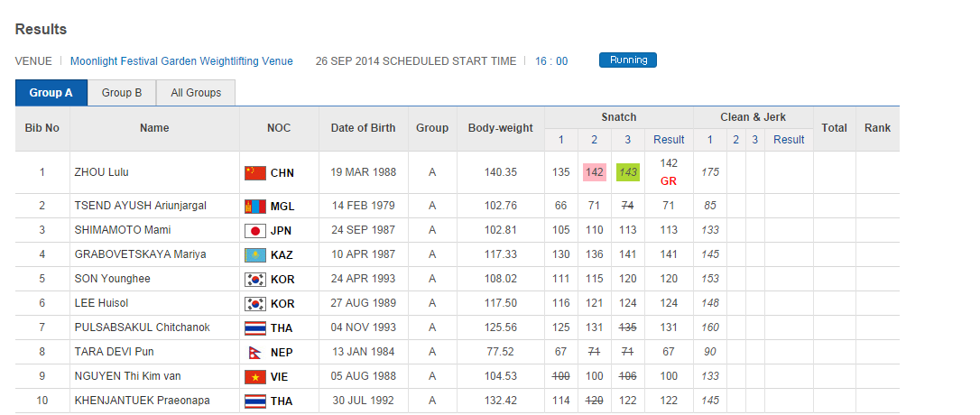Click Son Younghee's South Korea flag
This screenshot has width=980, height=415.
pyautogui.click(x=255, y=279)
